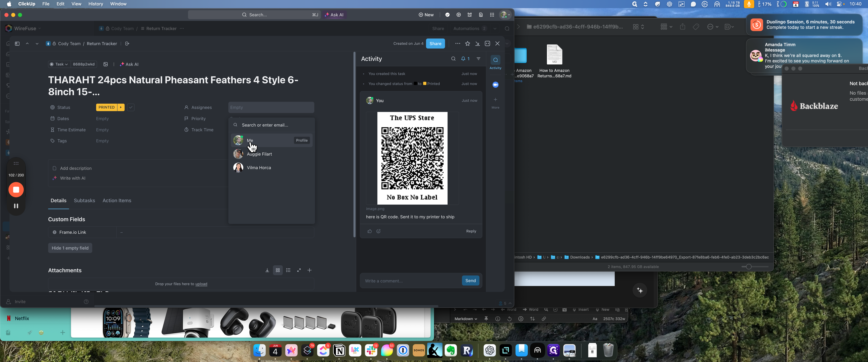This screenshot has width=868, height=362.
Task: Favorite the task with star icon
Action: [x=467, y=43]
